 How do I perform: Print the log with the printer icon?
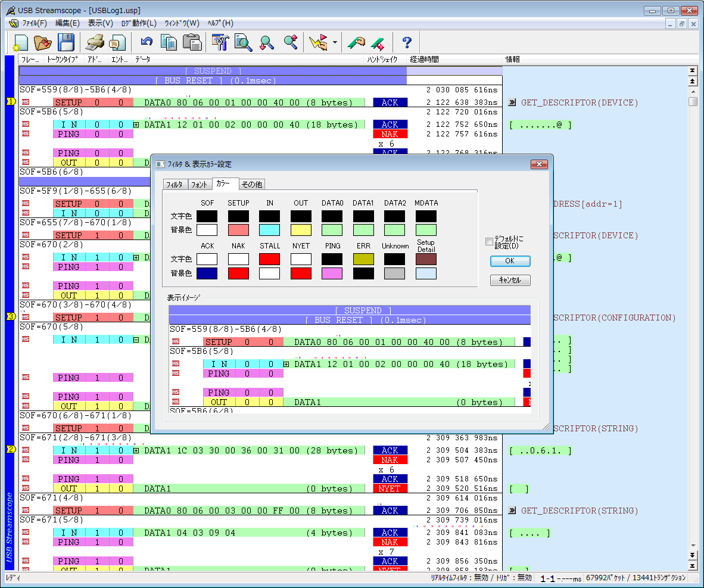click(95, 43)
